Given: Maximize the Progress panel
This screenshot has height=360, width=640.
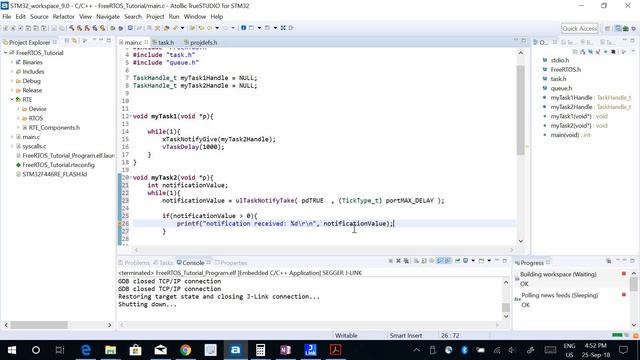Looking at the screenshot, I should click(x=632, y=260).
